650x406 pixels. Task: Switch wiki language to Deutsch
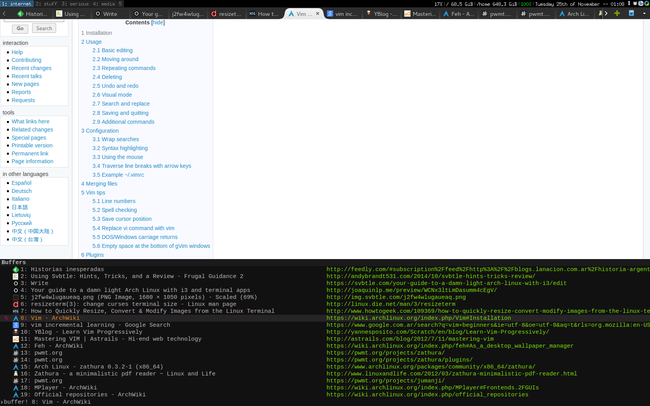(22, 191)
